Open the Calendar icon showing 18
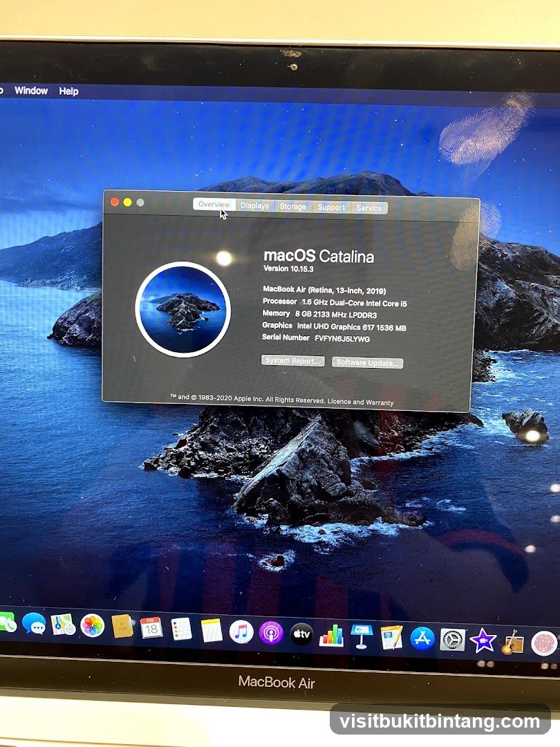The height and width of the screenshot is (747, 560). (x=151, y=628)
